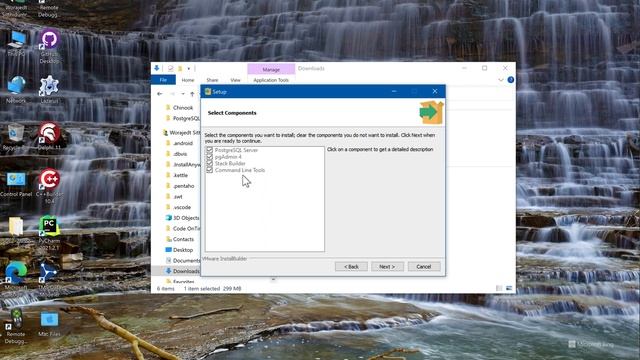This screenshot has width=640, height=360.
Task: Select Downloads in Explorer sidebar
Action: pos(182,271)
